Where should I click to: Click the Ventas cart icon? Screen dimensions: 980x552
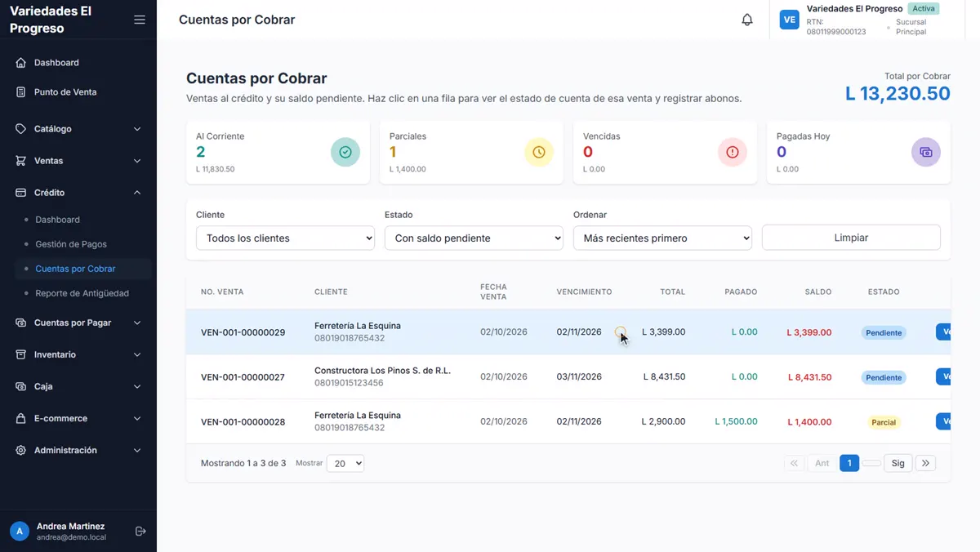[x=21, y=161]
